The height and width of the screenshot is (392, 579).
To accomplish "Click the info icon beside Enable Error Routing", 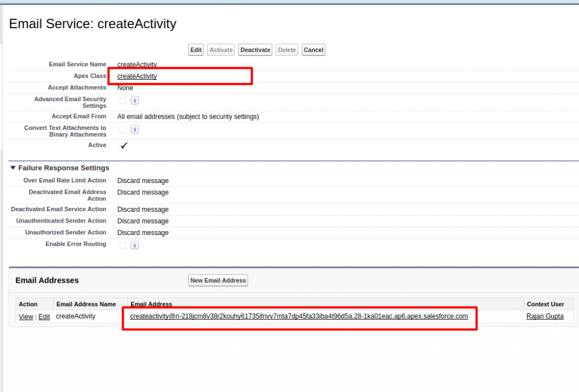I will [x=135, y=245].
